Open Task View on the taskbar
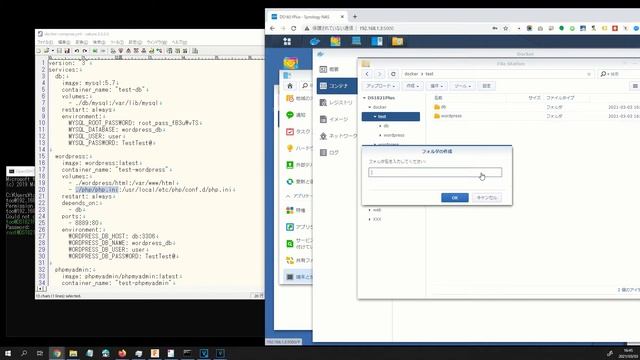 [x=40, y=353]
